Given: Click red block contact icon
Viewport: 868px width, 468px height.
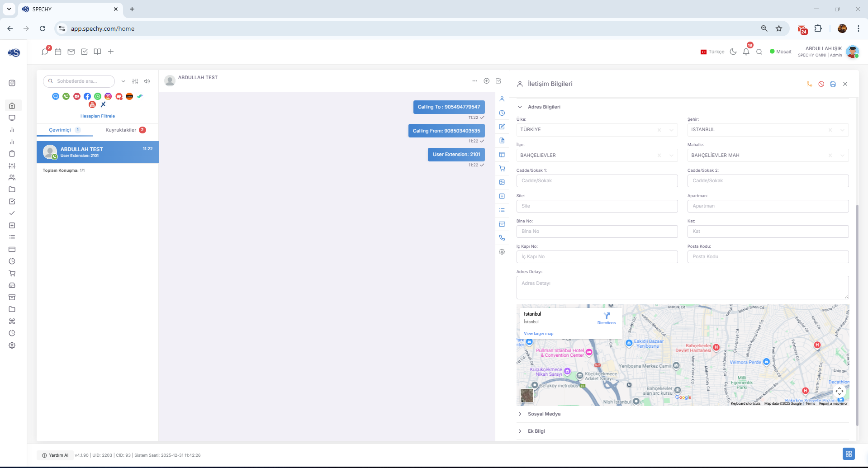Looking at the screenshot, I should click(821, 84).
